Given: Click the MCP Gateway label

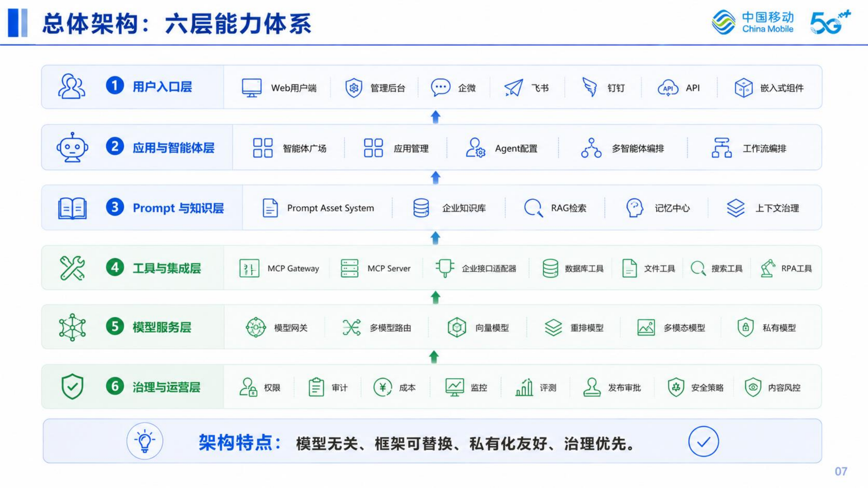Looking at the screenshot, I should click(293, 268).
